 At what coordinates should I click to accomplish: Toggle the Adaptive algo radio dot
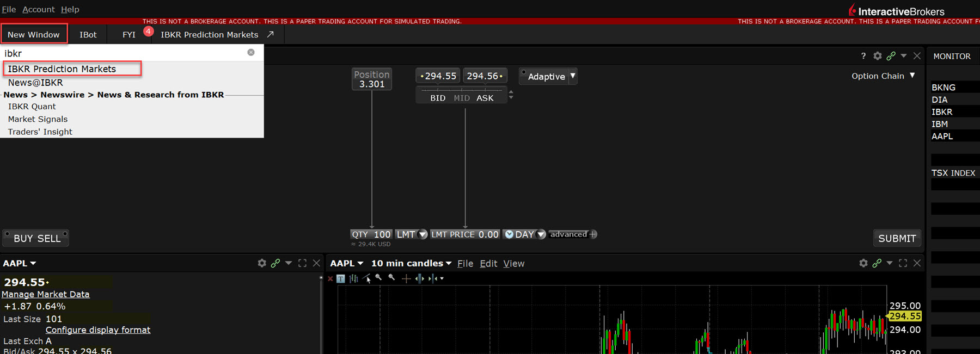tap(524, 72)
